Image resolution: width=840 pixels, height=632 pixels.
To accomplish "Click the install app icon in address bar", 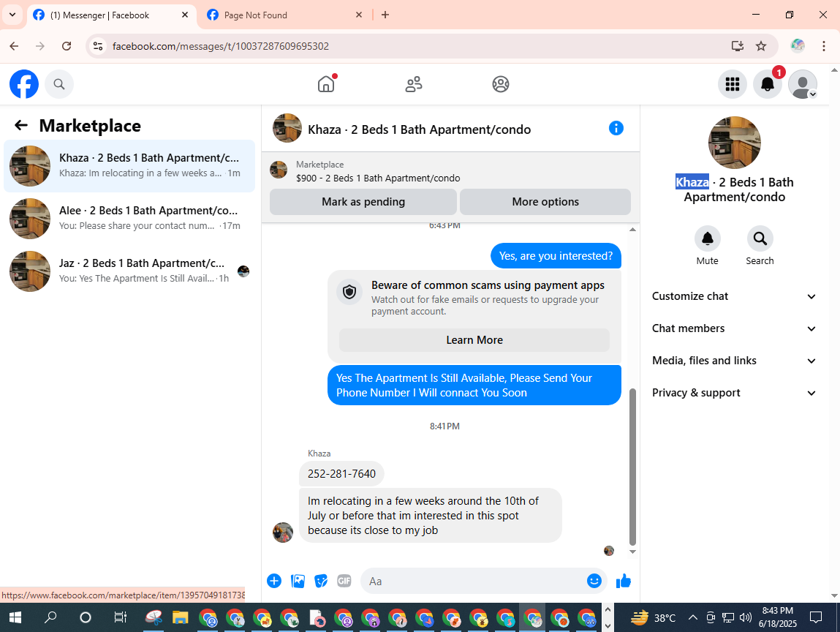I will 737,46.
